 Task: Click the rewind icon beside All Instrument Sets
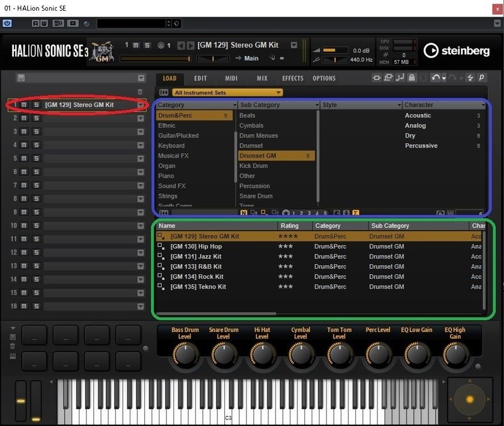pyautogui.click(x=164, y=93)
